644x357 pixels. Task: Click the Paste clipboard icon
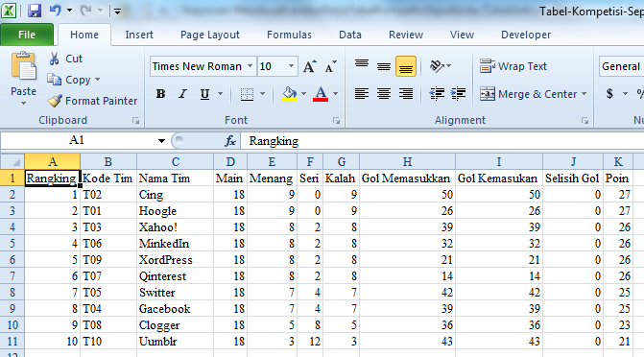23,65
